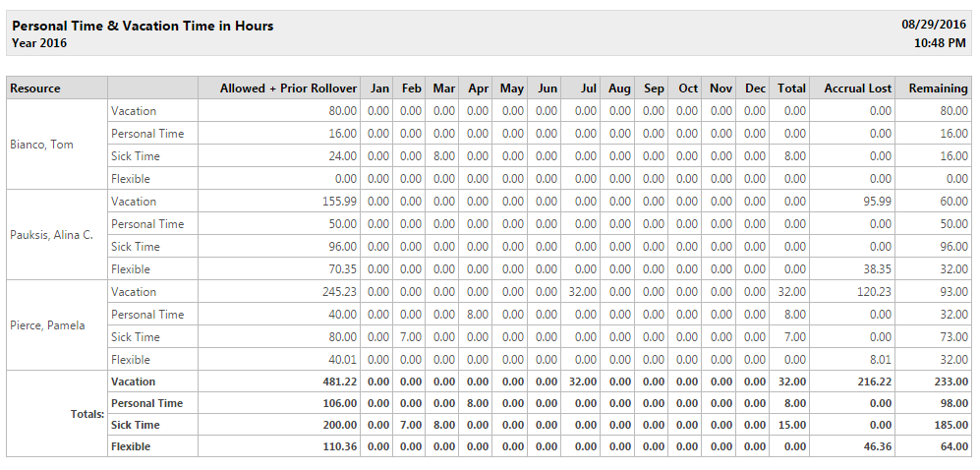Click Pierce's 7.00 February sick time cell
Screen dimensions: 980x470
pyautogui.click(x=410, y=337)
